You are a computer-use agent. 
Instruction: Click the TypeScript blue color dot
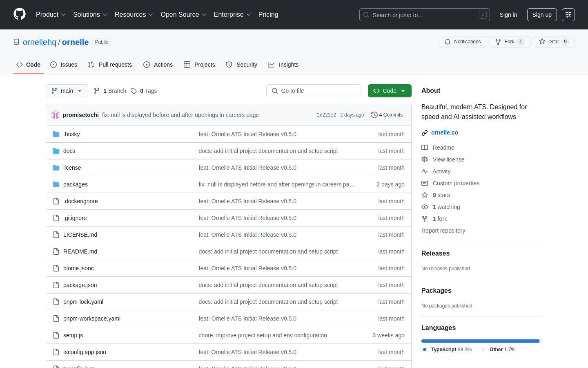click(x=425, y=350)
